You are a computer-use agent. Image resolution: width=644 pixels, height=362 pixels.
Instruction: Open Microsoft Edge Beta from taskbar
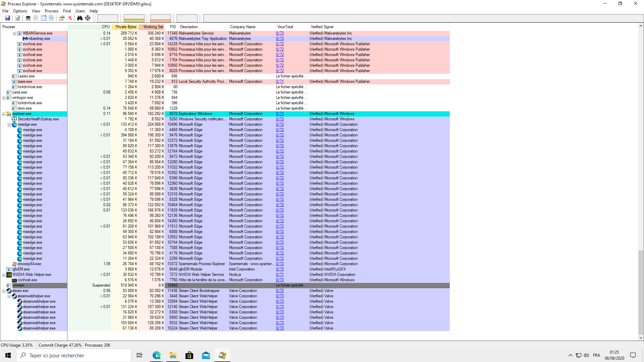click(157, 355)
